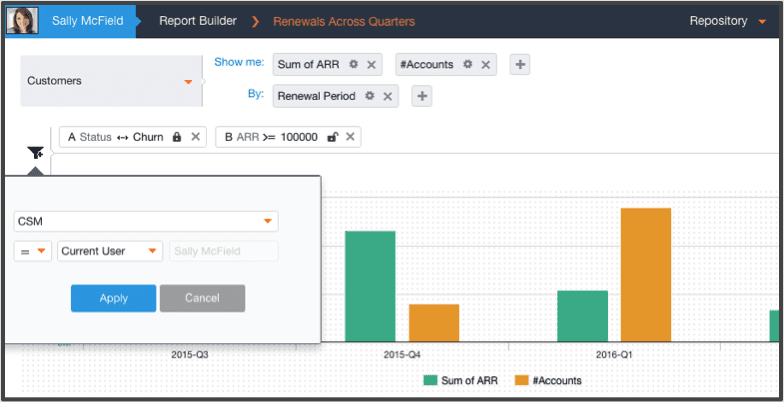Cancel the filter popup

tap(202, 298)
